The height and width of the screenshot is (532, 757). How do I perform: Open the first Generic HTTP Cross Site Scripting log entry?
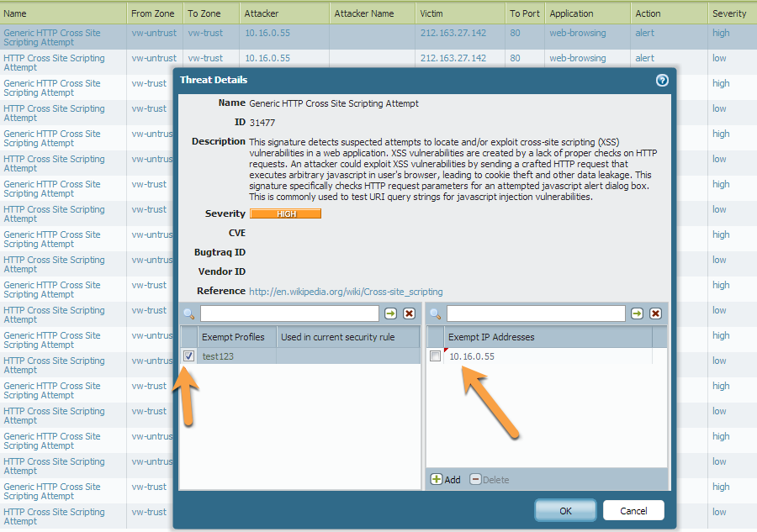51,38
